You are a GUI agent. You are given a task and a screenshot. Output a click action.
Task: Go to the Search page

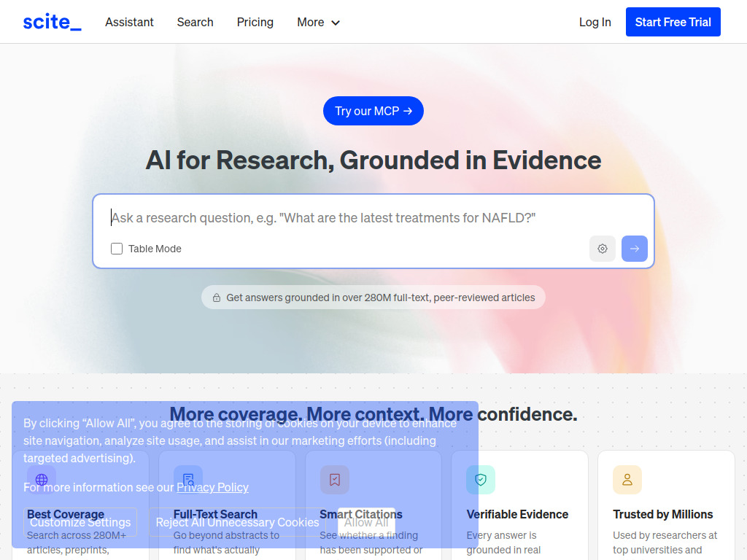pyautogui.click(x=195, y=22)
